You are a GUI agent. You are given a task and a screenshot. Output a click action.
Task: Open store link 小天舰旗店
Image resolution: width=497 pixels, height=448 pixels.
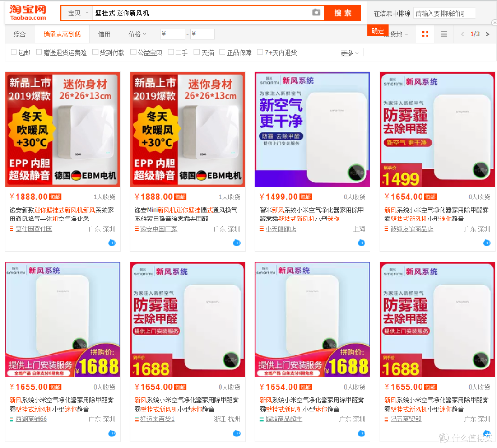[x=281, y=228]
